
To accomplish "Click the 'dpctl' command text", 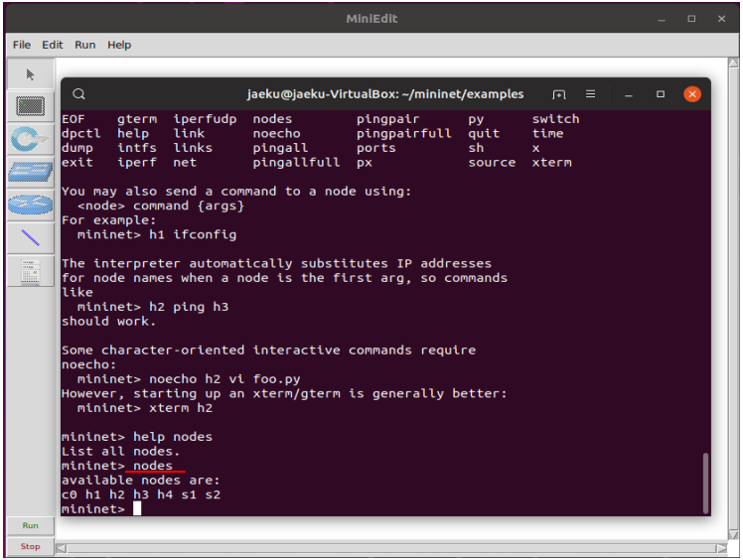I will (x=81, y=134).
